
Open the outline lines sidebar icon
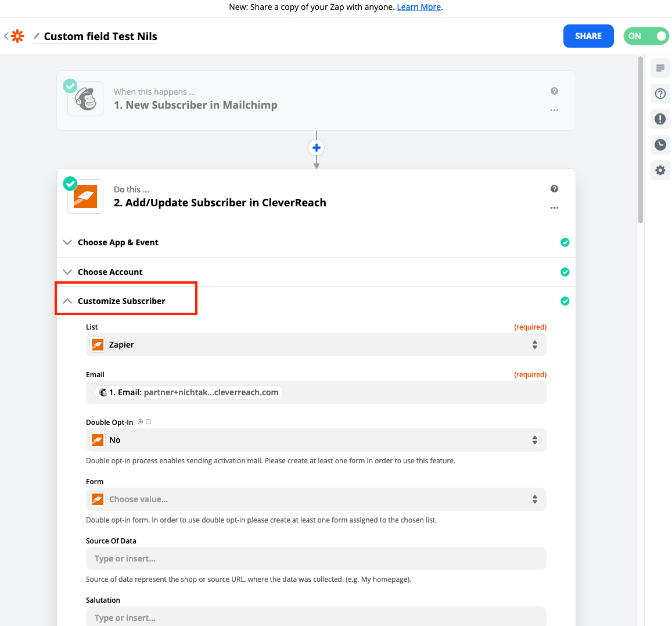[x=660, y=68]
